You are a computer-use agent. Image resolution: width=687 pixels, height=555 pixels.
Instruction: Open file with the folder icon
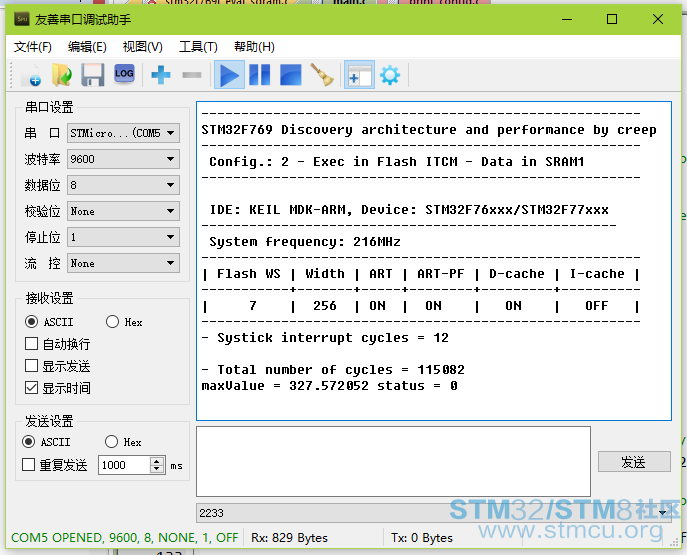62,75
